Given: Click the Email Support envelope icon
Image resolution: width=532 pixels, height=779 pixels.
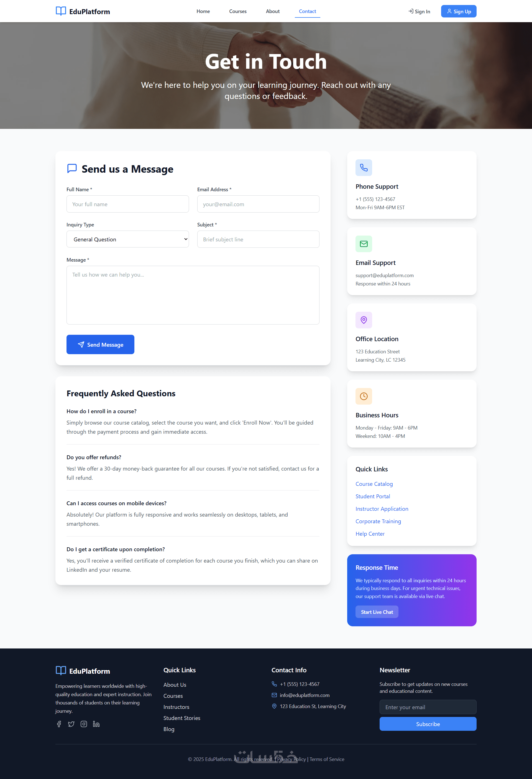Looking at the screenshot, I should tap(364, 244).
